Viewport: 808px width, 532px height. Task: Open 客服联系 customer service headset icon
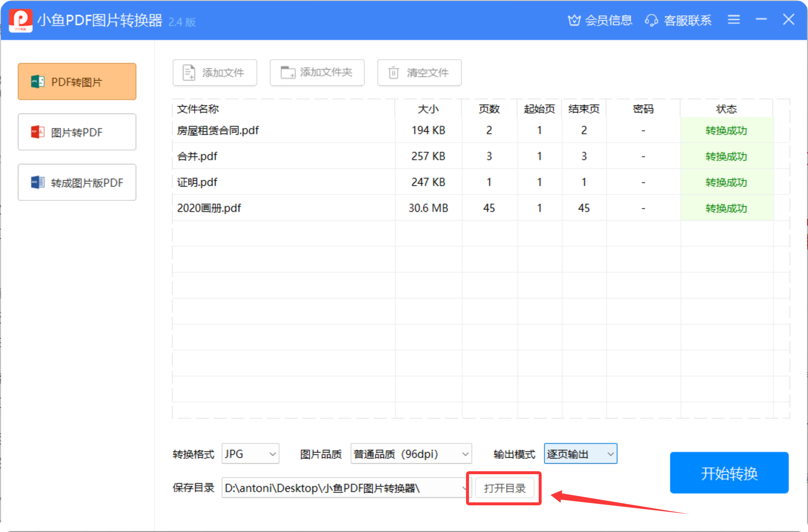click(651, 20)
